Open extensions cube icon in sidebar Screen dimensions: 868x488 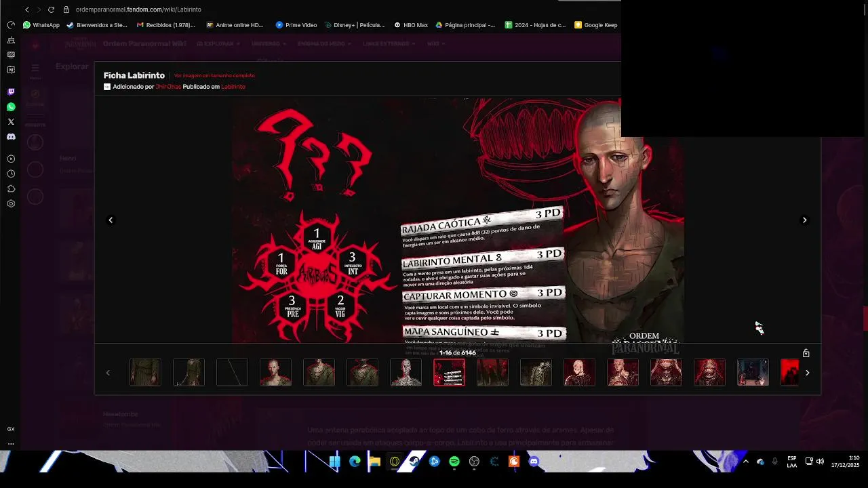pos(11,188)
